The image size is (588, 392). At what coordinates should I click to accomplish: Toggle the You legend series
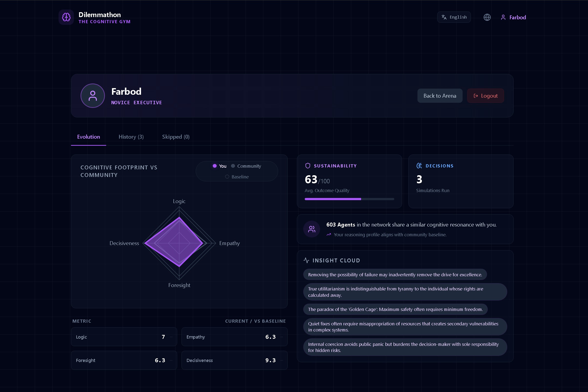219,166
